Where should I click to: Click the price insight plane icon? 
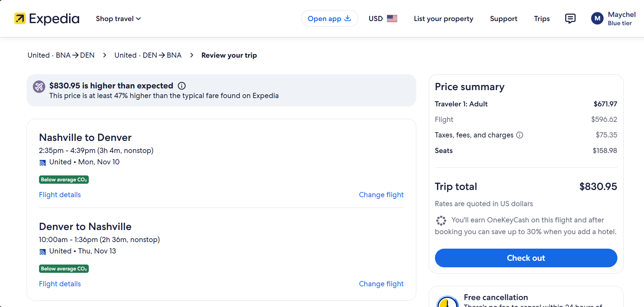(x=39, y=87)
